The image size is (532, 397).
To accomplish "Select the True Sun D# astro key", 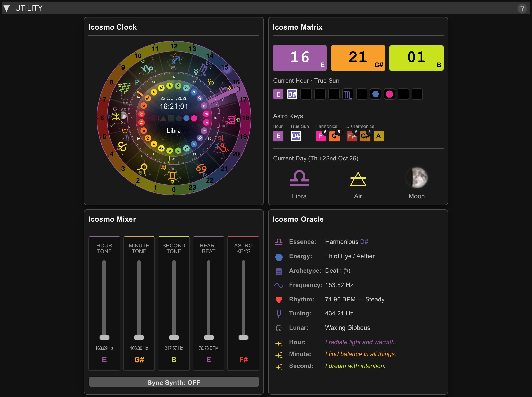I will (296, 136).
